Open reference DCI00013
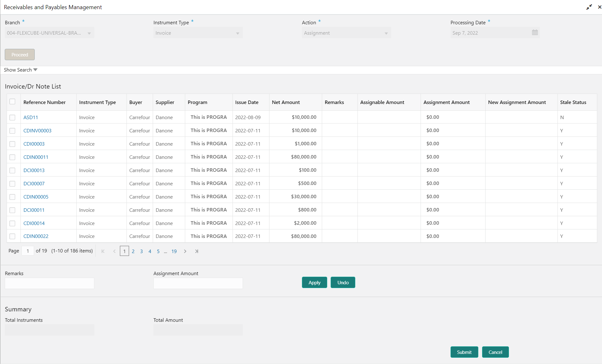 click(x=34, y=170)
